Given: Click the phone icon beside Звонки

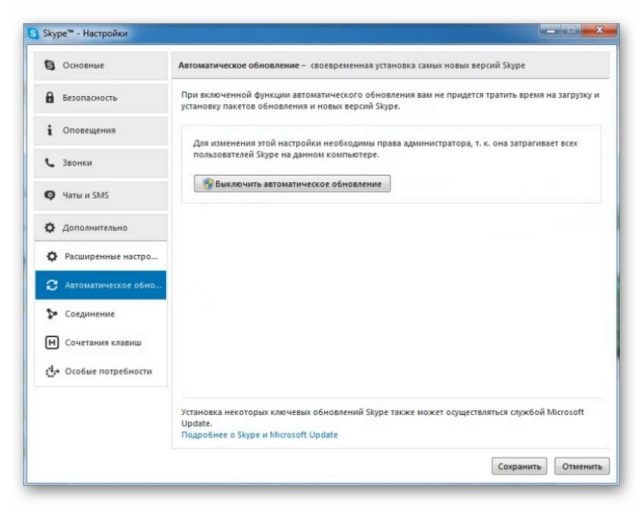Looking at the screenshot, I should tap(50, 162).
